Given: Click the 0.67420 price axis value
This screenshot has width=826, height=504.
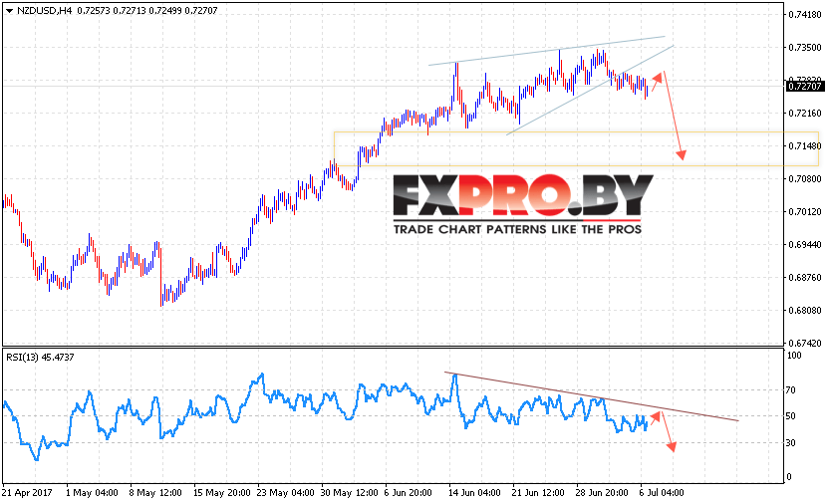Looking at the screenshot, I should 804,344.
